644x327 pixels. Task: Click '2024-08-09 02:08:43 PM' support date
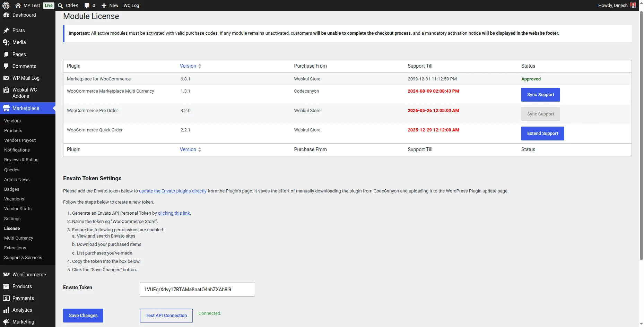(x=433, y=91)
